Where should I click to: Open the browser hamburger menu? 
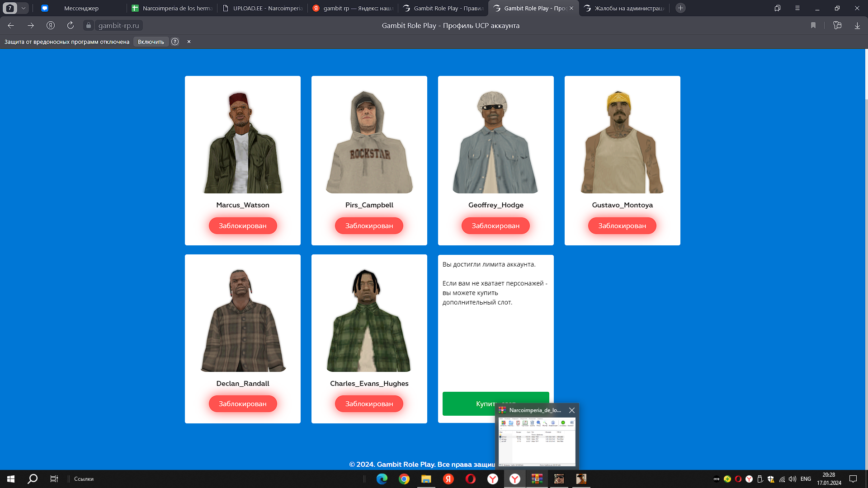(x=797, y=8)
